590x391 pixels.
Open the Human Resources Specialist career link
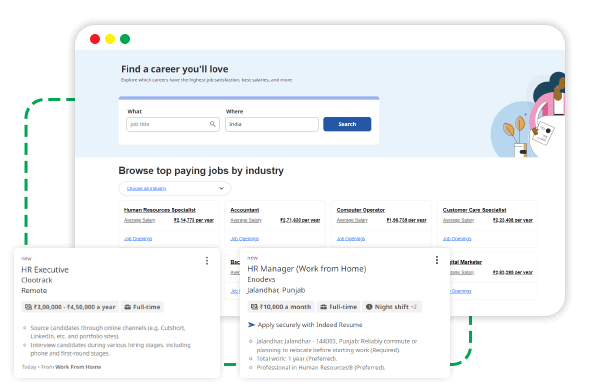pyautogui.click(x=160, y=210)
